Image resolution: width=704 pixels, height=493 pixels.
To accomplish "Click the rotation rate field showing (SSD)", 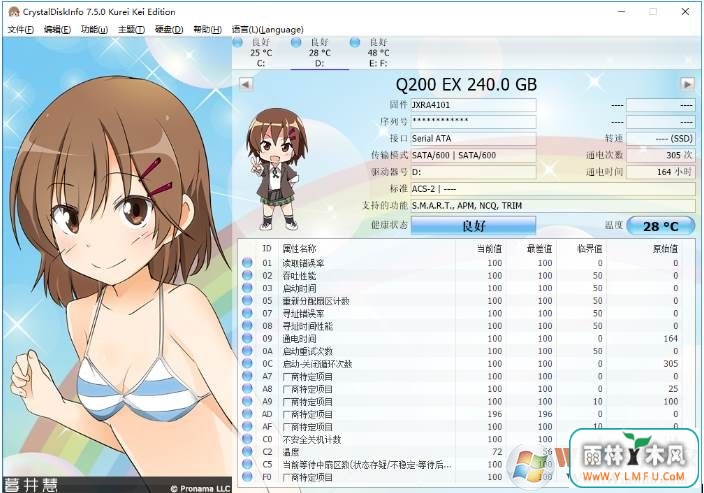I will pyautogui.click(x=660, y=138).
